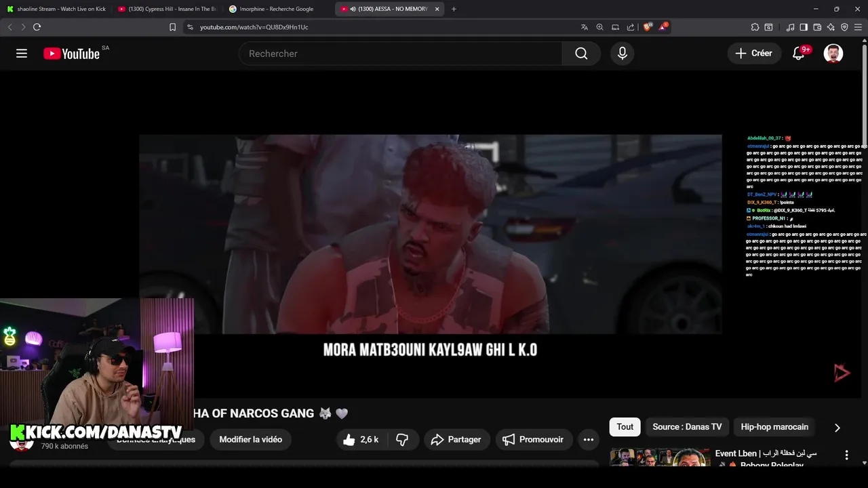868x488 pixels.
Task: Select the Source : Danas TV chip
Action: click(687, 427)
